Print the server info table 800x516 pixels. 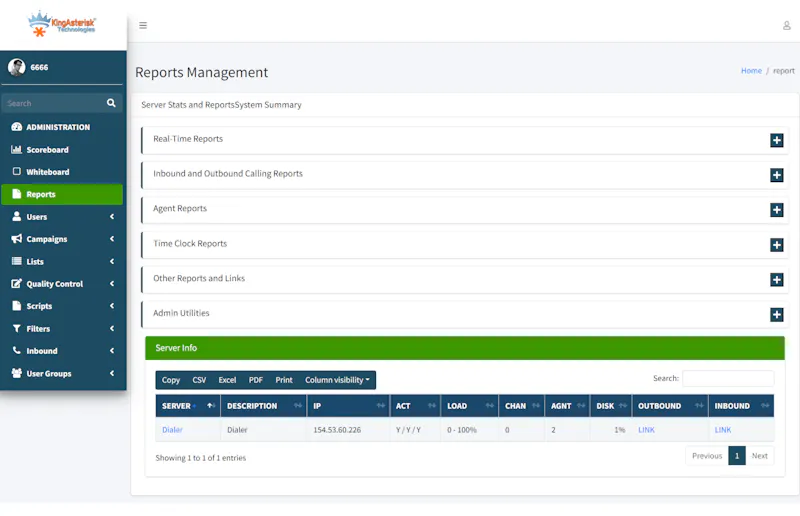point(284,380)
